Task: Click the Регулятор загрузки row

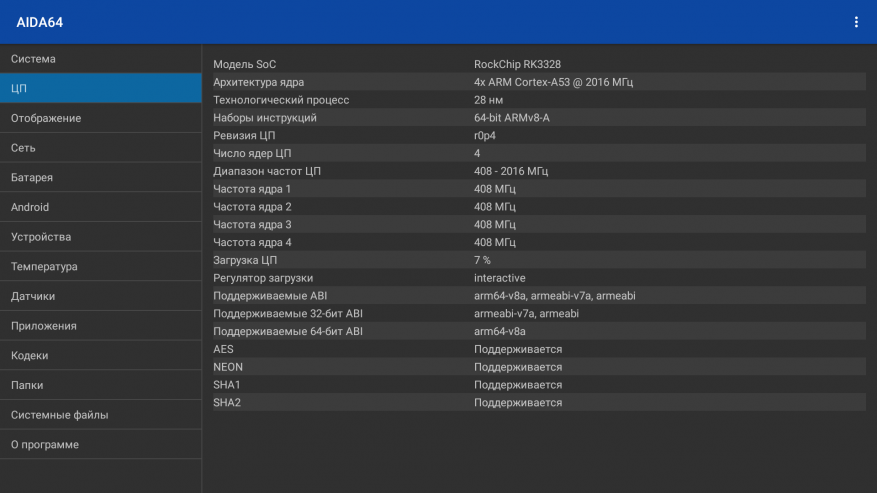Action: point(538,278)
